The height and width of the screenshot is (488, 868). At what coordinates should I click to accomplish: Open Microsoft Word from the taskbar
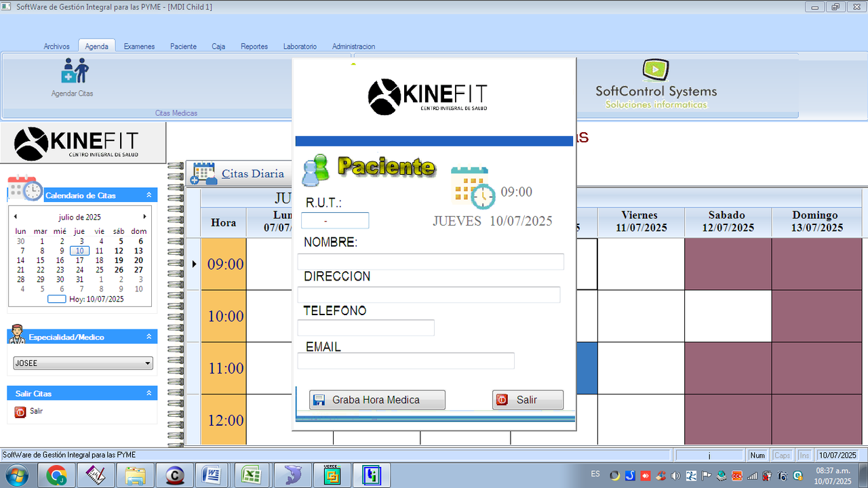(x=212, y=476)
